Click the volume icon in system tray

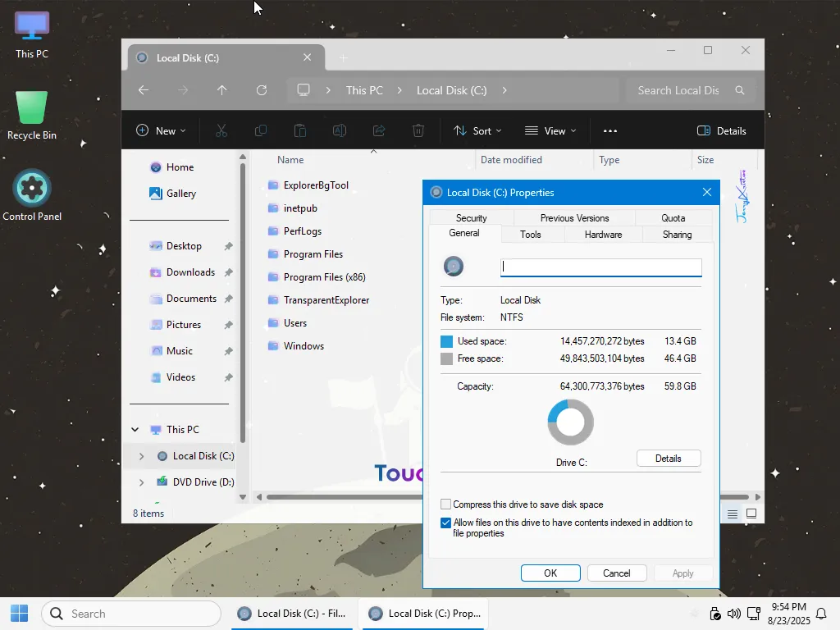[734, 614]
